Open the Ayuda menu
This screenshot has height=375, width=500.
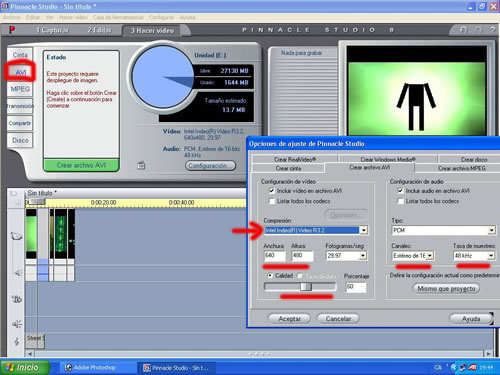tap(187, 17)
